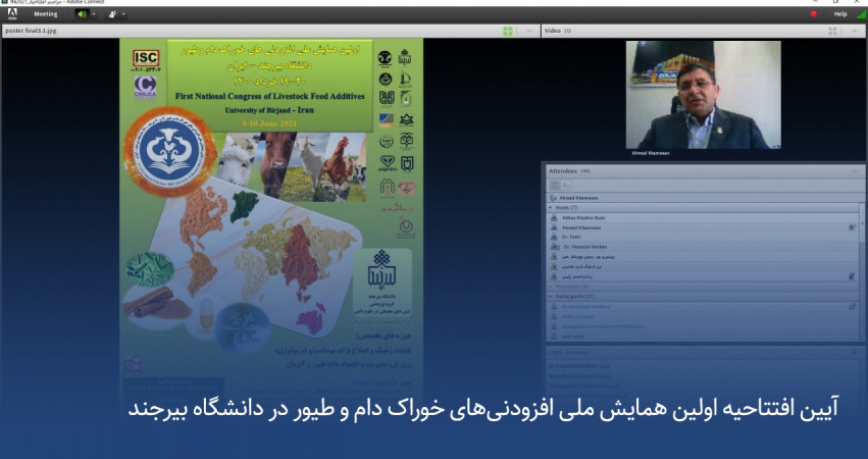Open the Meeting menu
This screenshot has height=459, width=868.
tap(45, 14)
